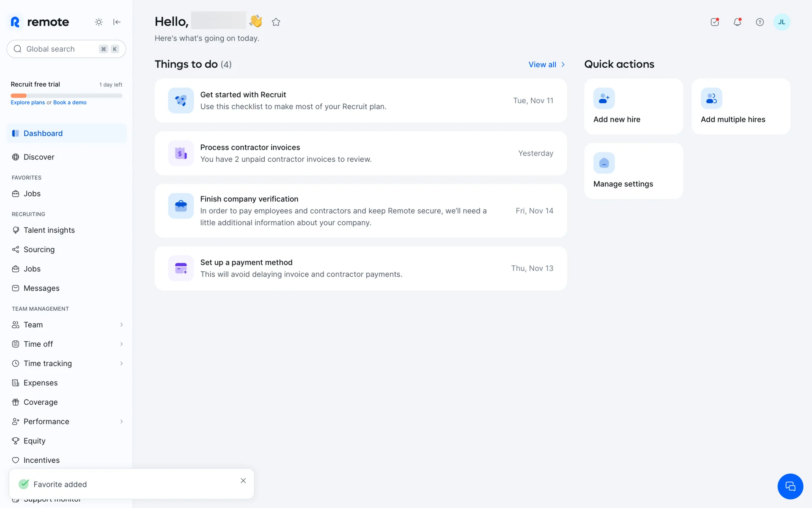Click the Explore plans link
Viewport: 812px width, 508px height.
click(27, 102)
